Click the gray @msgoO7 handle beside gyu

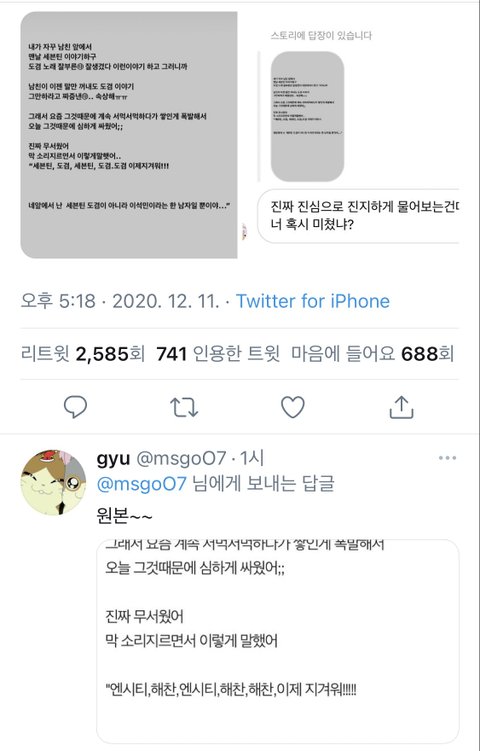pos(181,459)
